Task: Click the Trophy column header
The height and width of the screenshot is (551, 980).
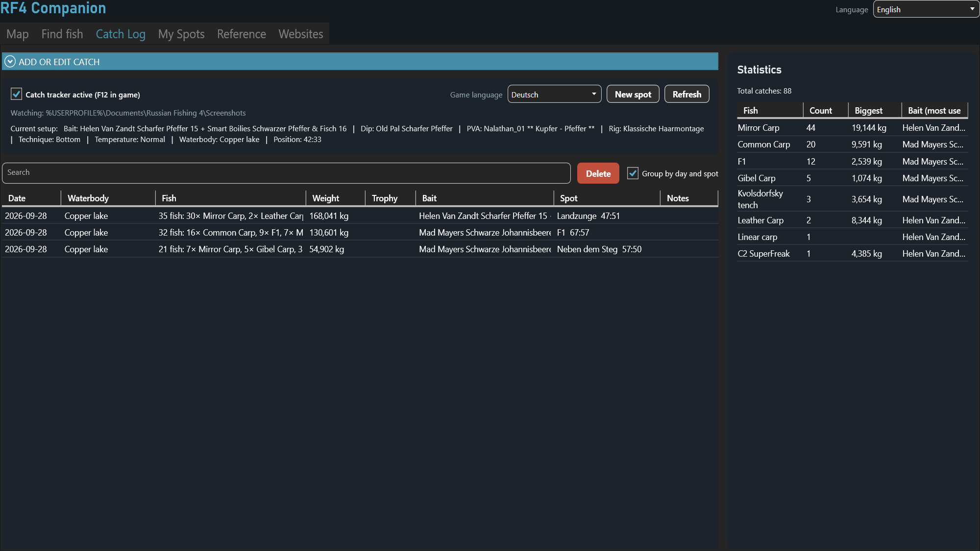Action: pyautogui.click(x=391, y=198)
